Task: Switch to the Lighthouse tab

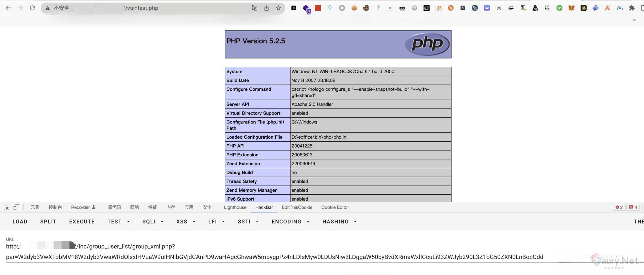Action: (x=235, y=207)
